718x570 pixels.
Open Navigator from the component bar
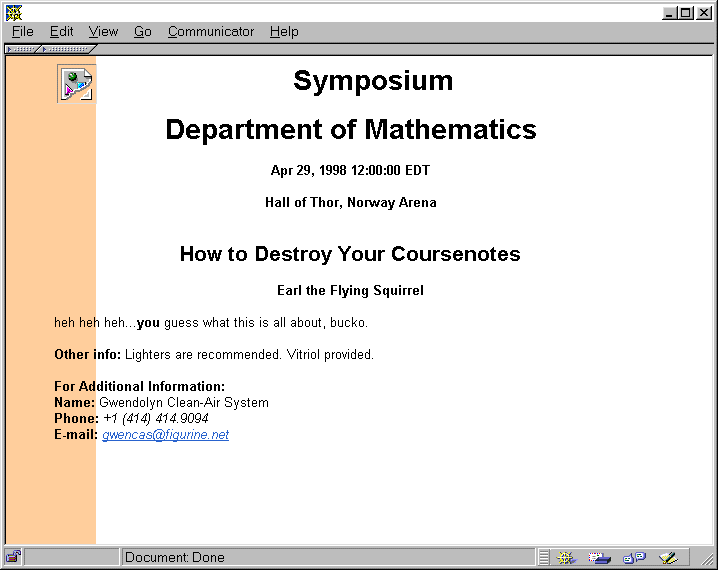tap(567, 557)
